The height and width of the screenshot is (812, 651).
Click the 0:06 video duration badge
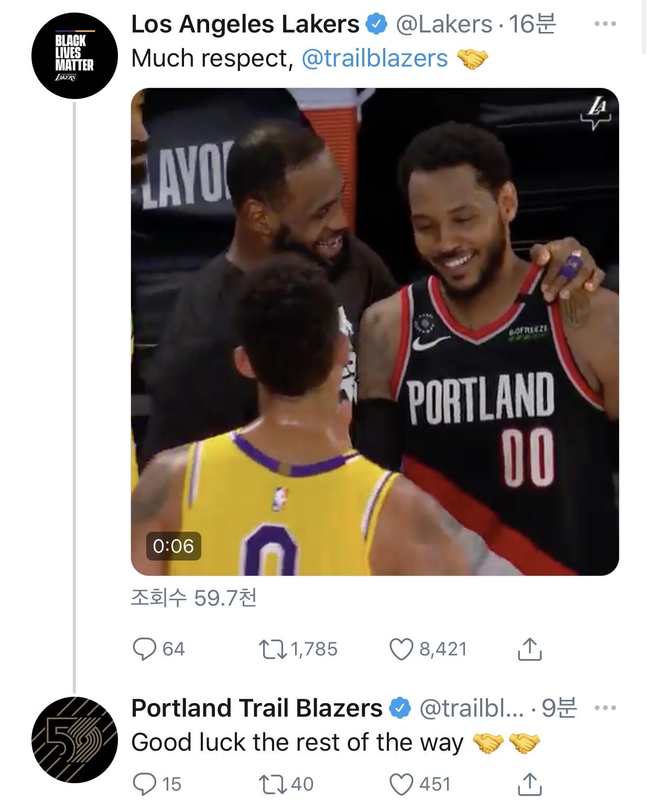coord(173,546)
